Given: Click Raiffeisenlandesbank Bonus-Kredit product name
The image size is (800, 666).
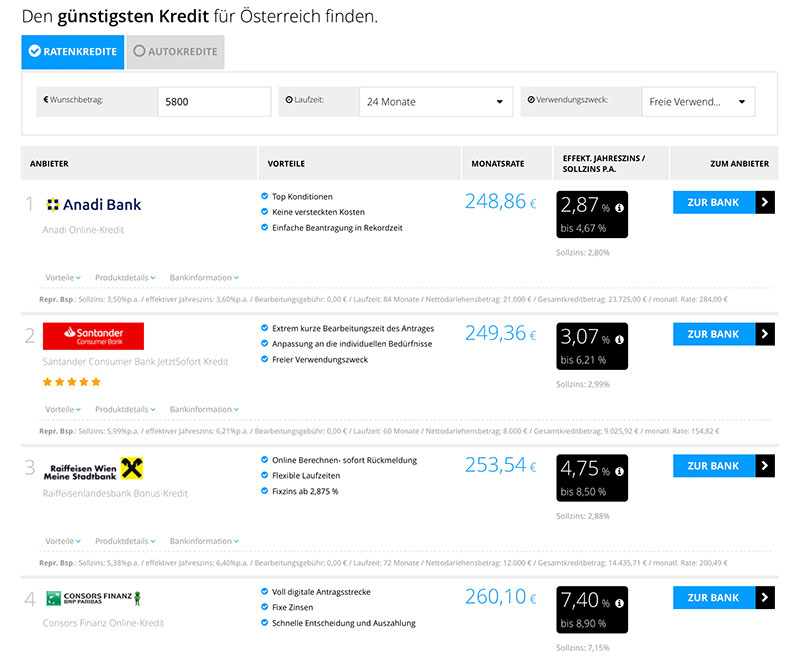Looking at the screenshot, I should [x=115, y=493].
